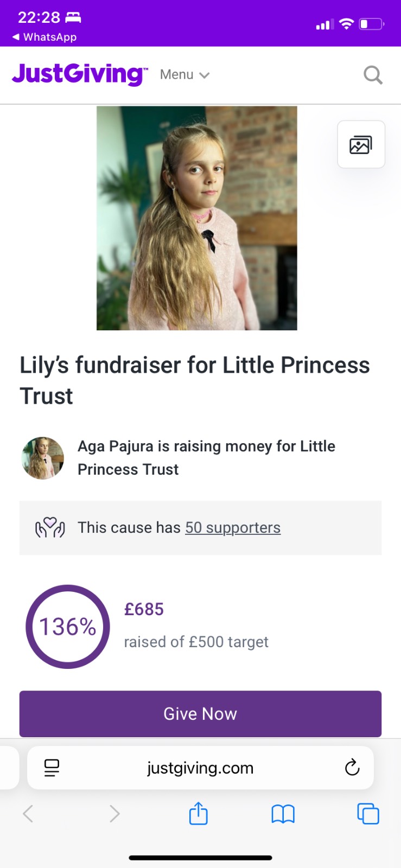Open the photo gallery icon button
The height and width of the screenshot is (868, 401).
coord(361,144)
